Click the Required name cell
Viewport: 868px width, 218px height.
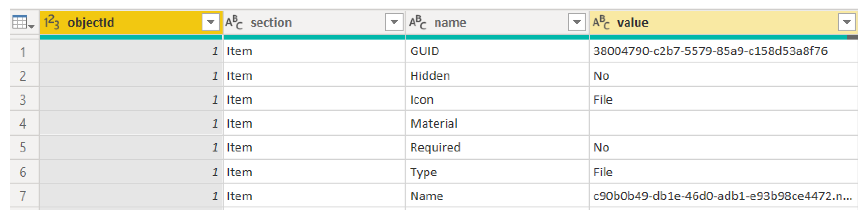(435, 148)
